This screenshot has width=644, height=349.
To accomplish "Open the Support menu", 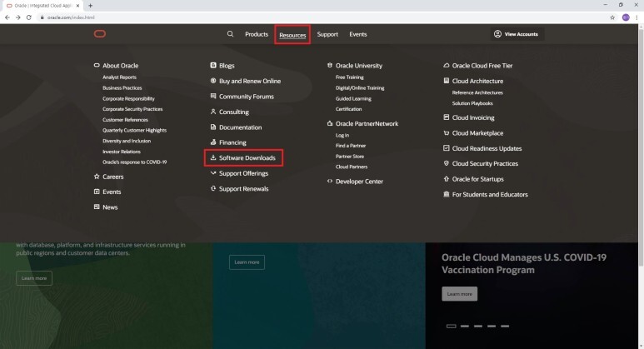I will pyautogui.click(x=327, y=34).
